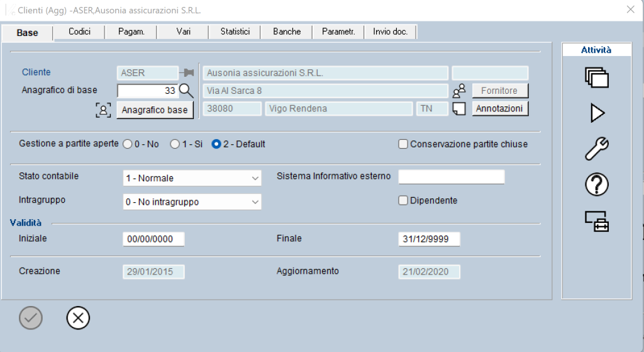The image size is (644, 352).
Task: Select the '1 - Si' radio option
Action: [x=175, y=144]
